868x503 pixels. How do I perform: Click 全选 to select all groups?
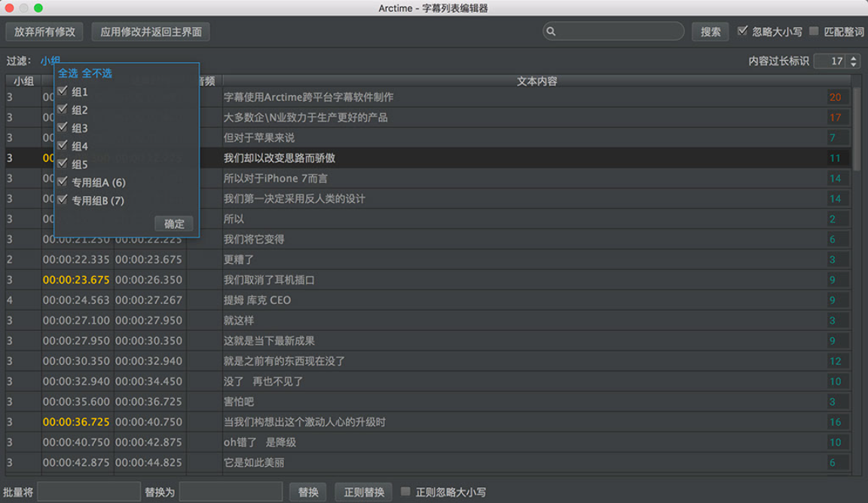68,73
